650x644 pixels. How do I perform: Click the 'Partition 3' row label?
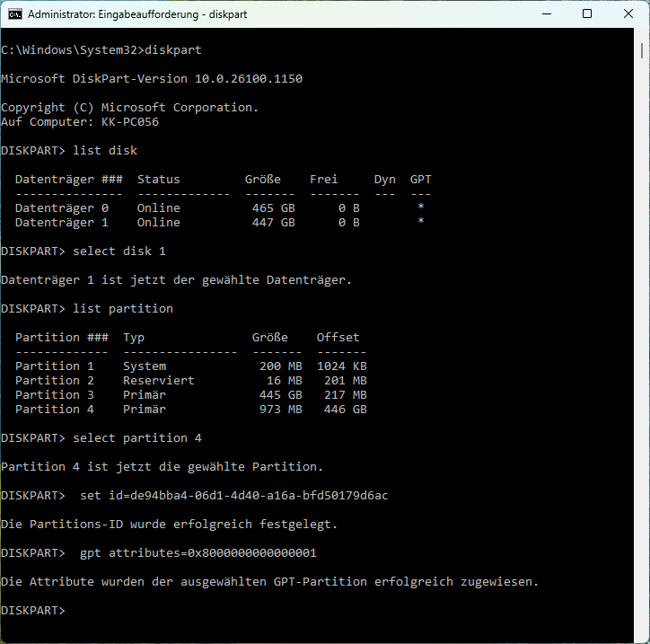pyautogui.click(x=55, y=395)
